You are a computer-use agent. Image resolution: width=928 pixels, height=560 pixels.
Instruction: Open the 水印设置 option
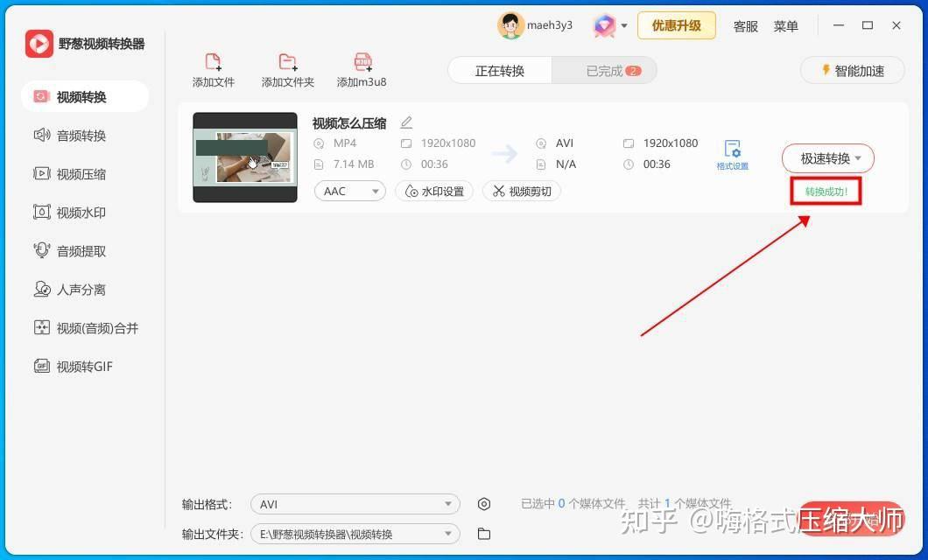(x=434, y=191)
